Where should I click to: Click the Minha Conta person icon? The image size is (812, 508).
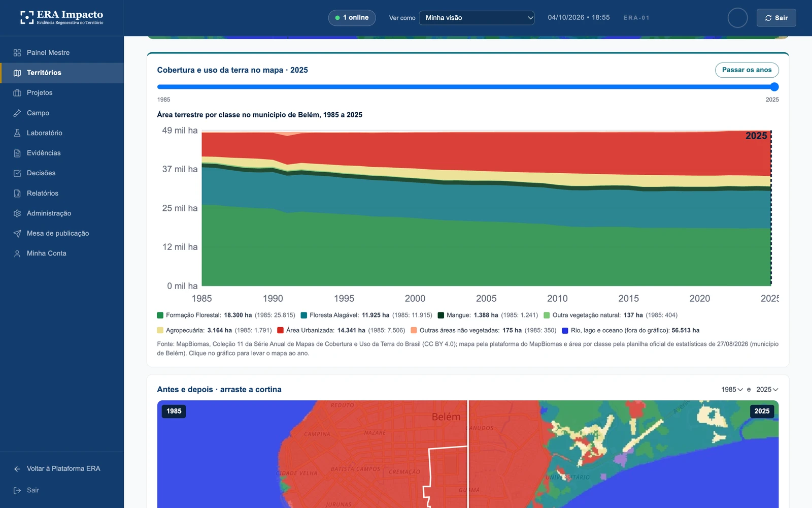point(17,253)
